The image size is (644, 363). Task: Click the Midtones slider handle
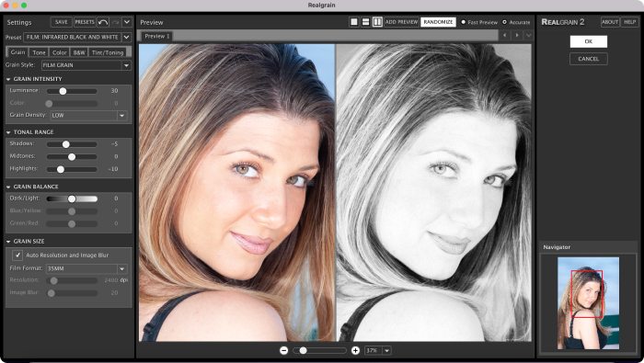click(x=72, y=156)
